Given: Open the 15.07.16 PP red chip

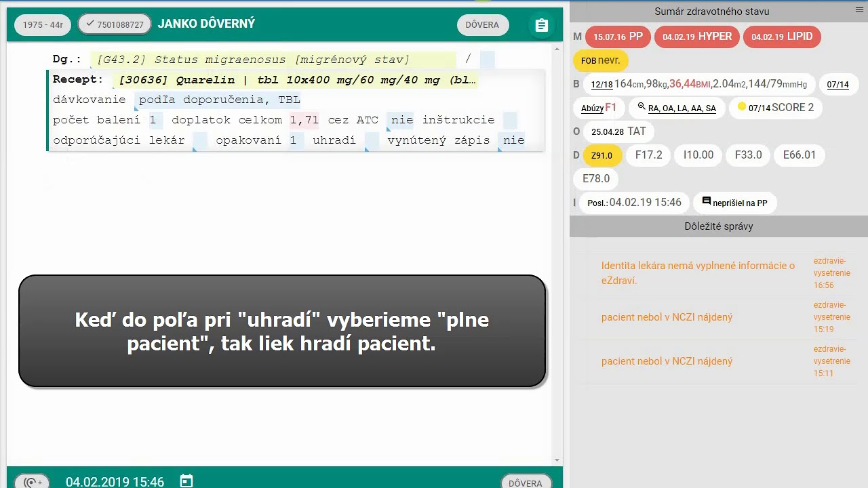Looking at the screenshot, I should (618, 37).
